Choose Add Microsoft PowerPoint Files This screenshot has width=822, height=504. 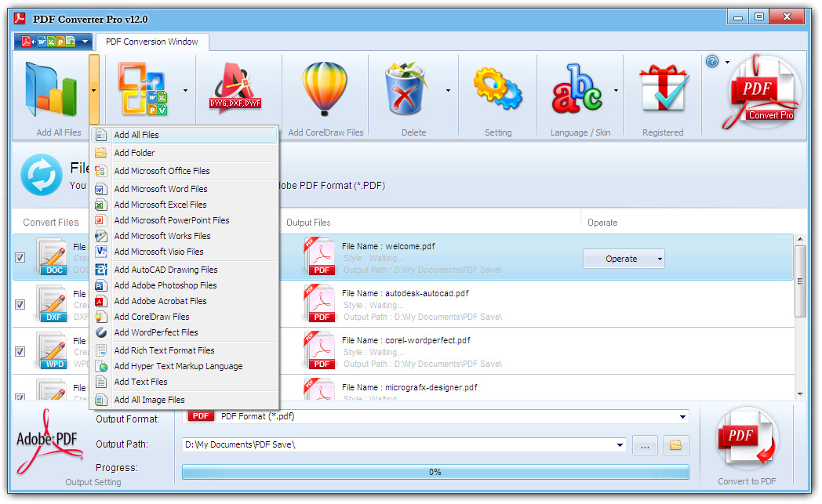click(184, 220)
